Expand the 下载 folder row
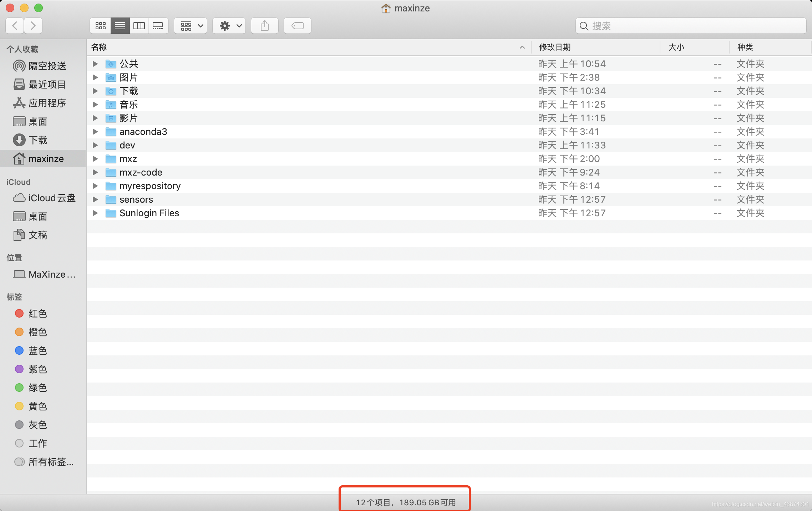The height and width of the screenshot is (511, 812). click(x=95, y=91)
